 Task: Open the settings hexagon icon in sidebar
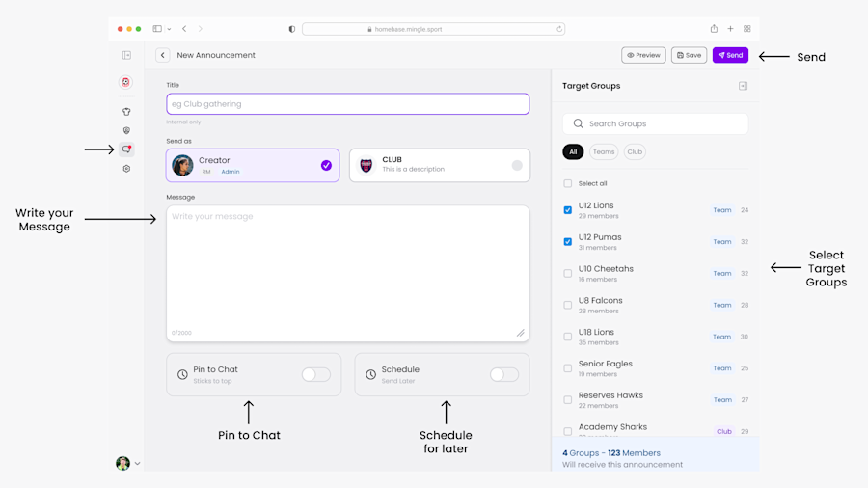click(x=126, y=169)
